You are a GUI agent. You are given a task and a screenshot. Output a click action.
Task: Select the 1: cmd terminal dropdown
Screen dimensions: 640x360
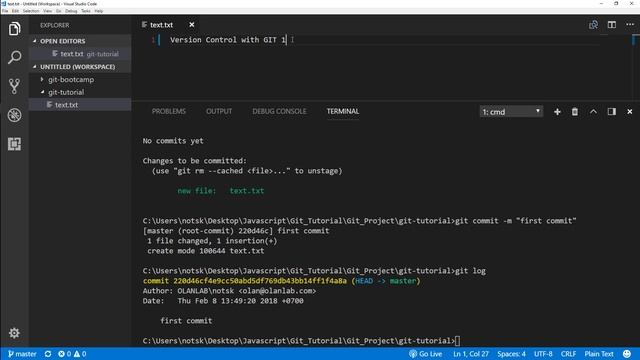pyautogui.click(x=511, y=112)
